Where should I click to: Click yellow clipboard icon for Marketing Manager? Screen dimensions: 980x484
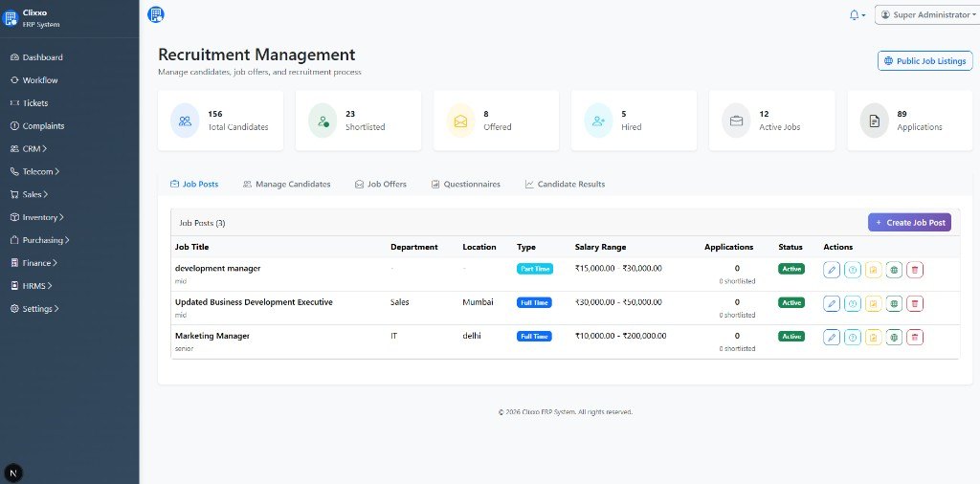coord(873,338)
